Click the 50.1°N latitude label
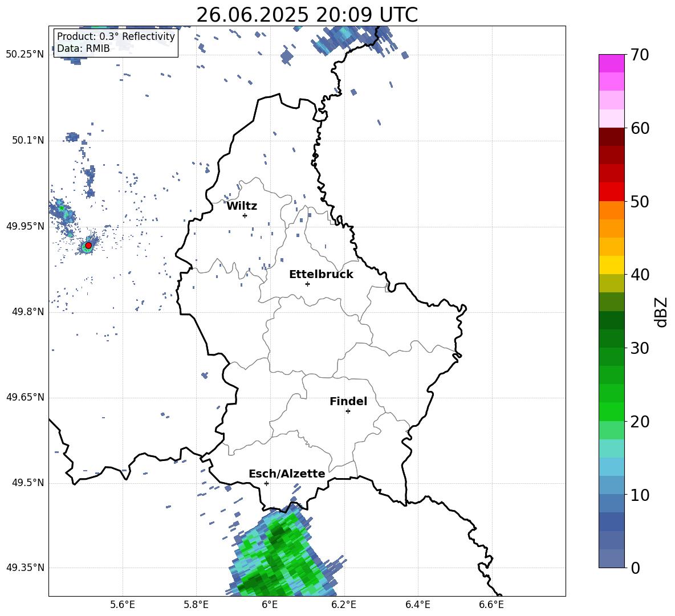 coord(28,141)
